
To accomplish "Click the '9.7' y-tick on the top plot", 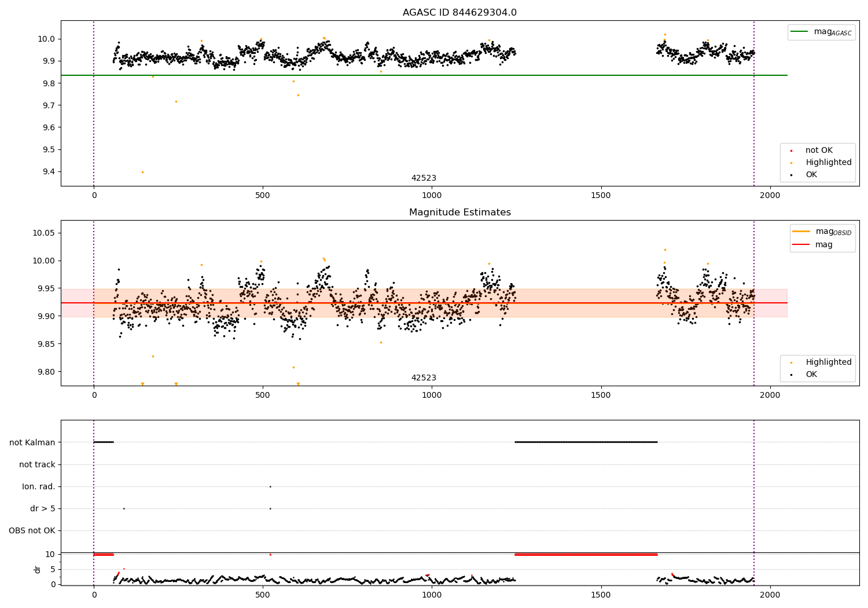I will point(48,105).
